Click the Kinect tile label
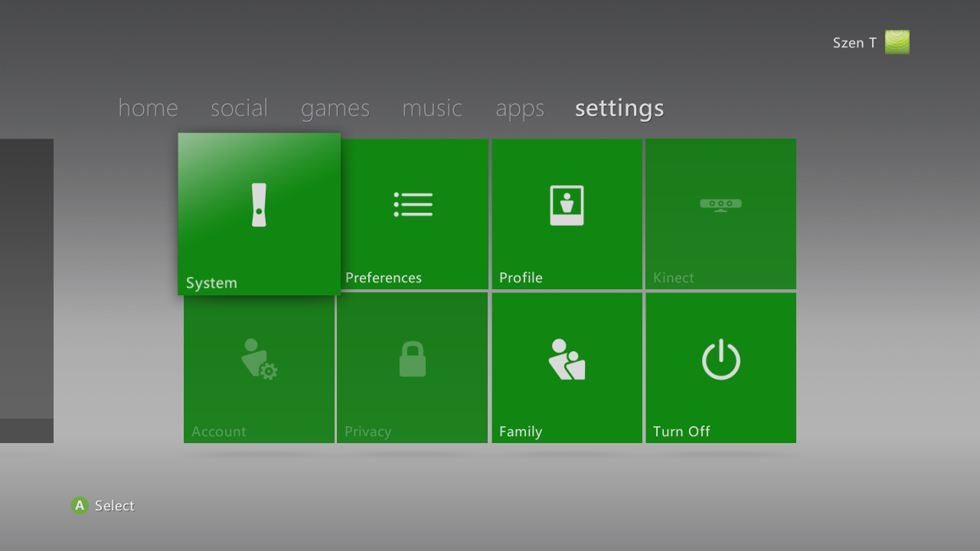980x551 pixels. pos(674,278)
